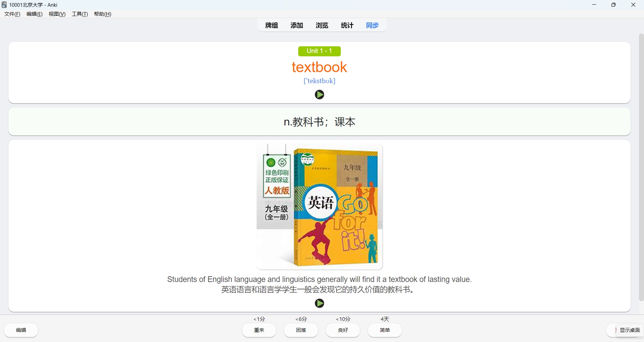Click the 显示桌面 button
The width and height of the screenshot is (644, 342).
pyautogui.click(x=630, y=330)
